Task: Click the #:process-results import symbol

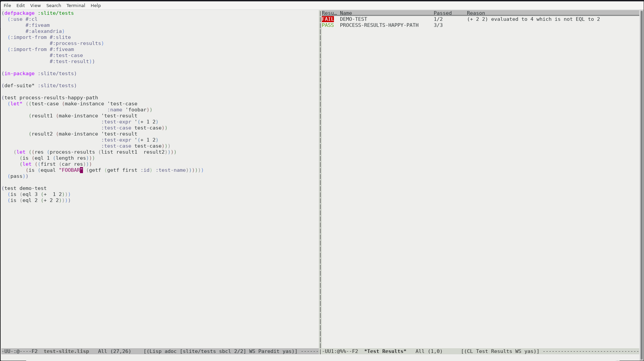Action: click(75, 43)
